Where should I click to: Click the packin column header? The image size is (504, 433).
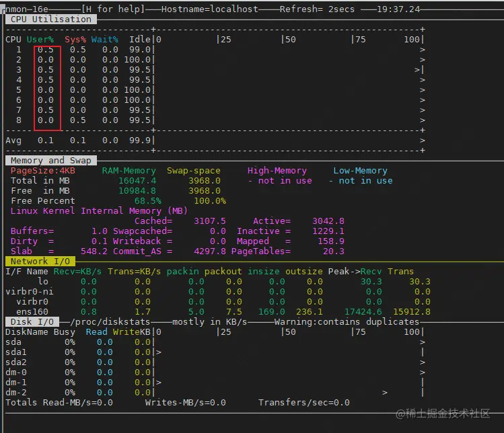pyautogui.click(x=182, y=272)
